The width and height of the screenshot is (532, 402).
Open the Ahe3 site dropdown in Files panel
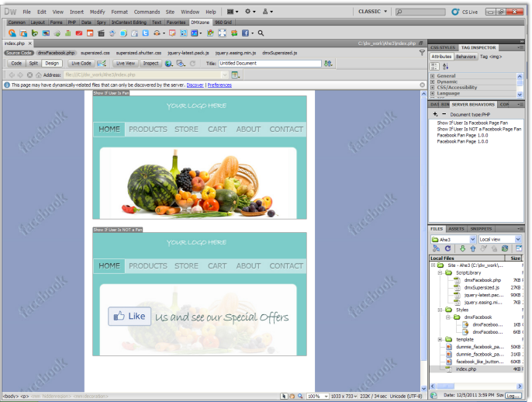click(x=472, y=239)
